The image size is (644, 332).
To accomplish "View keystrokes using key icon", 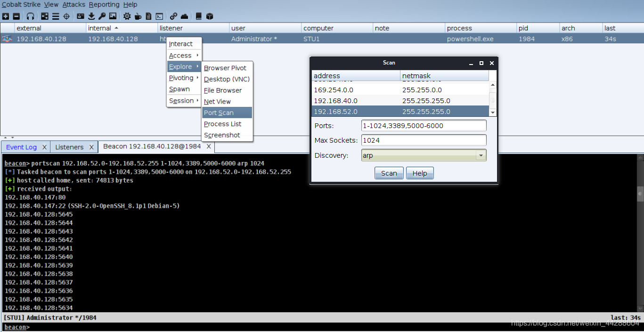I will pos(102,16).
